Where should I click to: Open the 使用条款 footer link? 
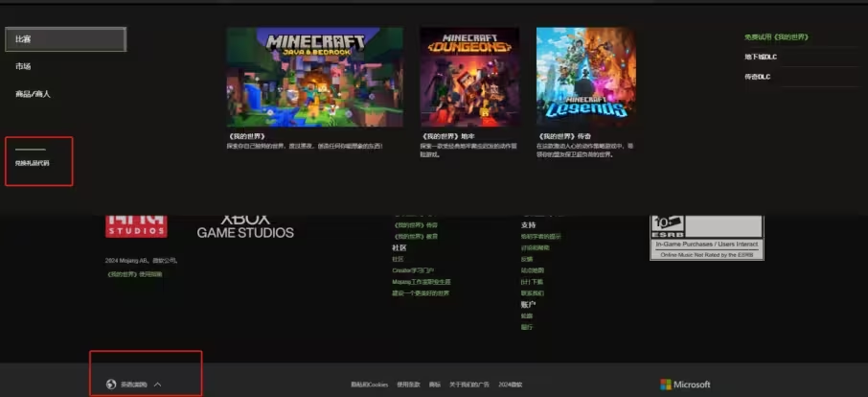tap(408, 385)
